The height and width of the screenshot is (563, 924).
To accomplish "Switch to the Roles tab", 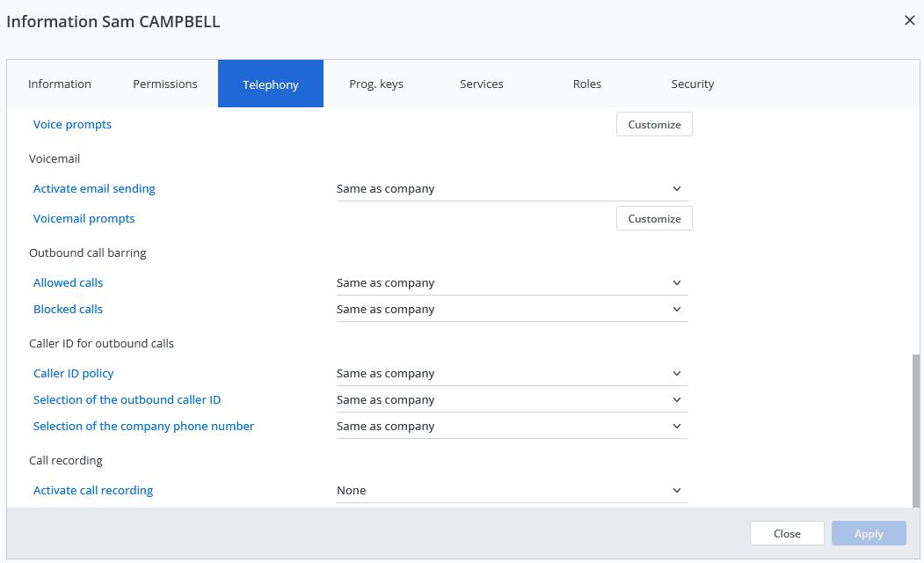I will click(x=587, y=84).
